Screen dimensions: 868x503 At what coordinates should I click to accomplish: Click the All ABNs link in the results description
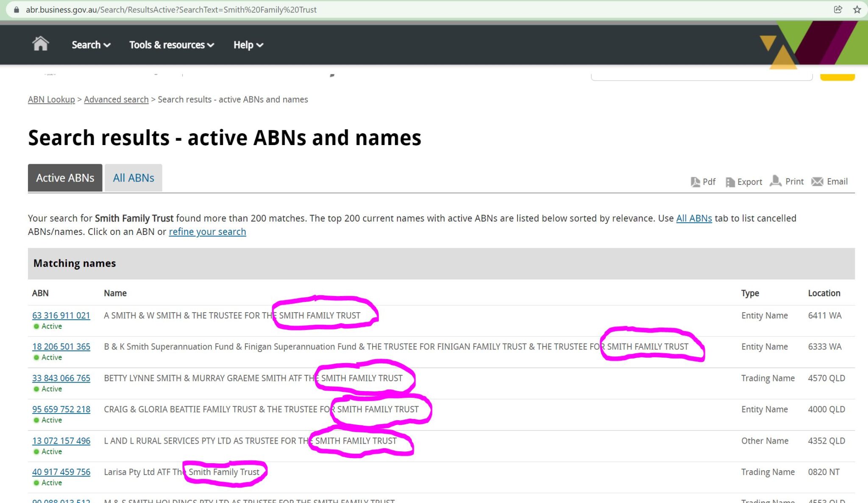(694, 218)
